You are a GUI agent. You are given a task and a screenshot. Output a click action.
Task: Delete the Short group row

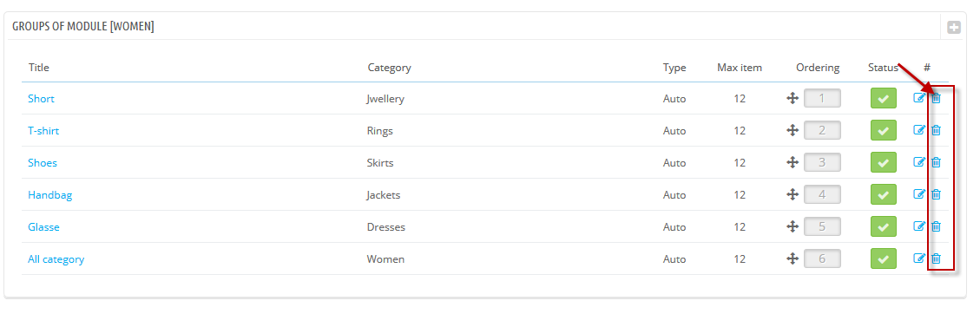(x=937, y=98)
